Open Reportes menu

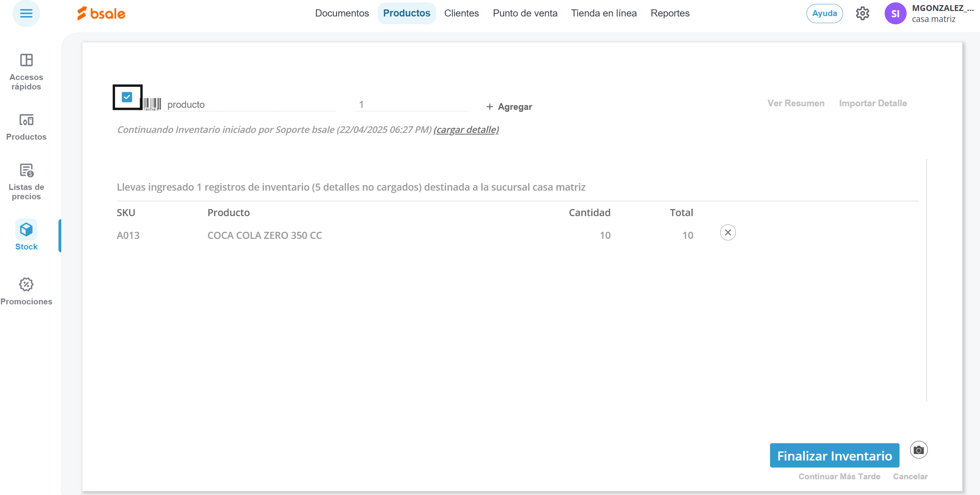coord(670,13)
